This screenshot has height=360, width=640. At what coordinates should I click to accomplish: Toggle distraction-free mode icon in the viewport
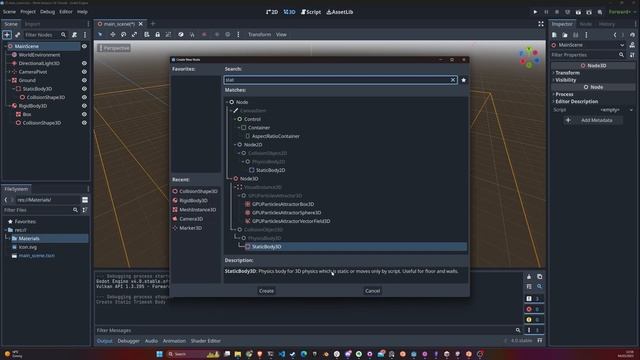[x=541, y=24]
